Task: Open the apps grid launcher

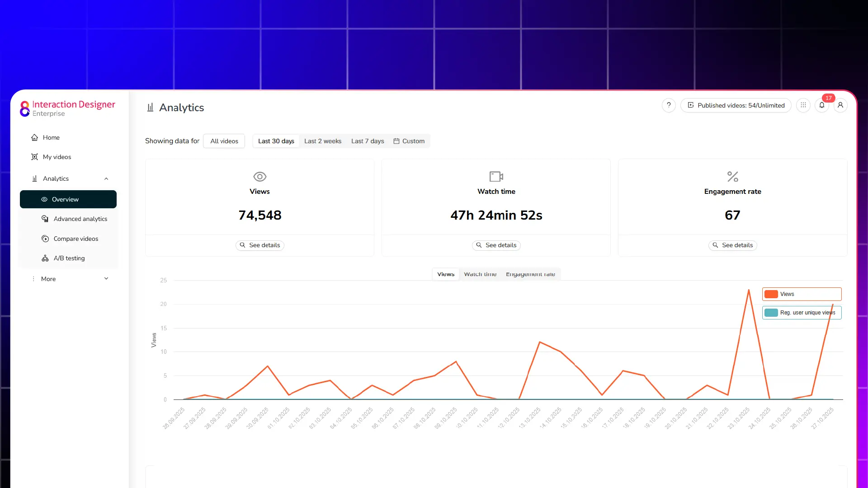Action: tap(803, 105)
